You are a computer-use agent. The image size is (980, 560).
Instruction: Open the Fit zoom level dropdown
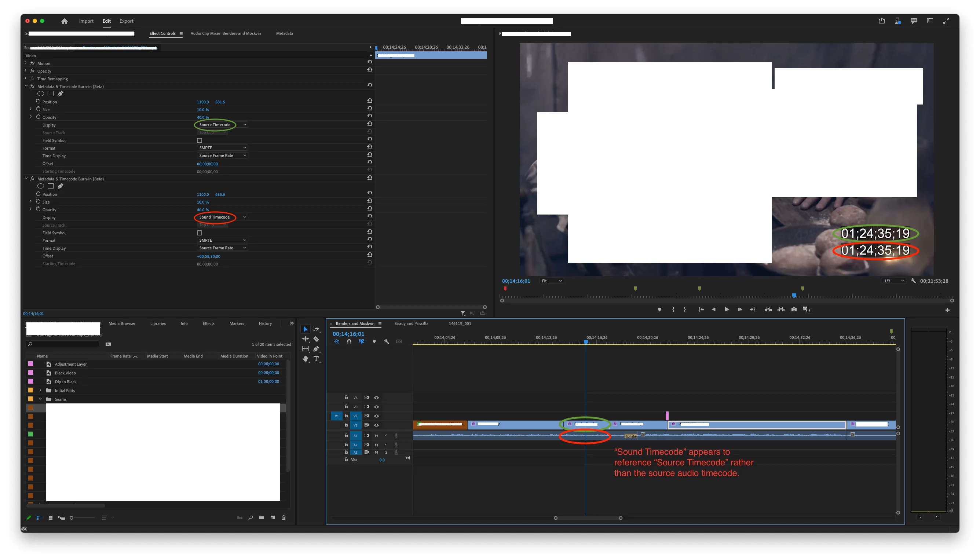552,281
